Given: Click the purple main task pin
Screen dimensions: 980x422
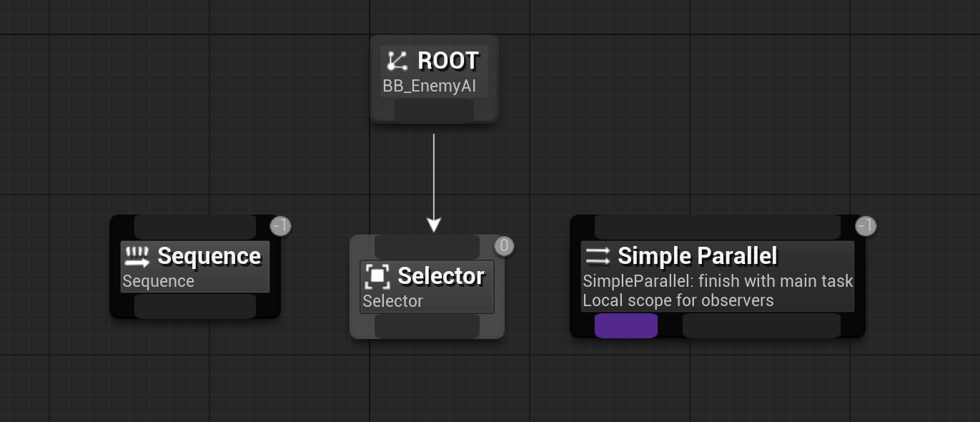Looking at the screenshot, I should [626, 325].
